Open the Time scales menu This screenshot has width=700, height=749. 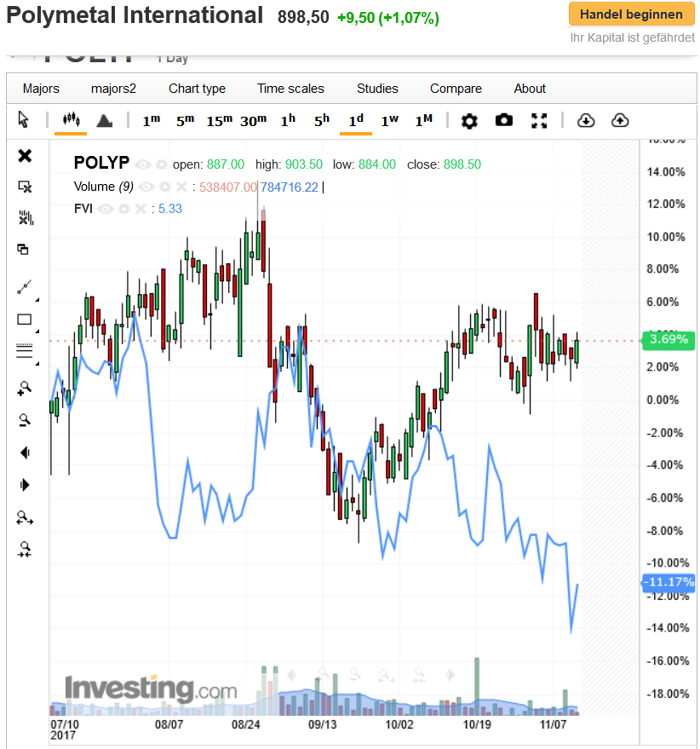pos(290,89)
